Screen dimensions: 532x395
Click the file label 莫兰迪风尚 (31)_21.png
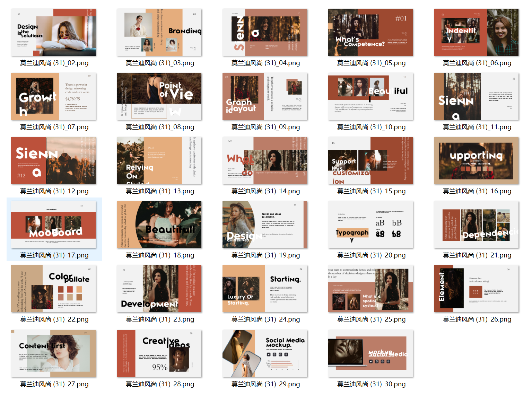(477, 255)
